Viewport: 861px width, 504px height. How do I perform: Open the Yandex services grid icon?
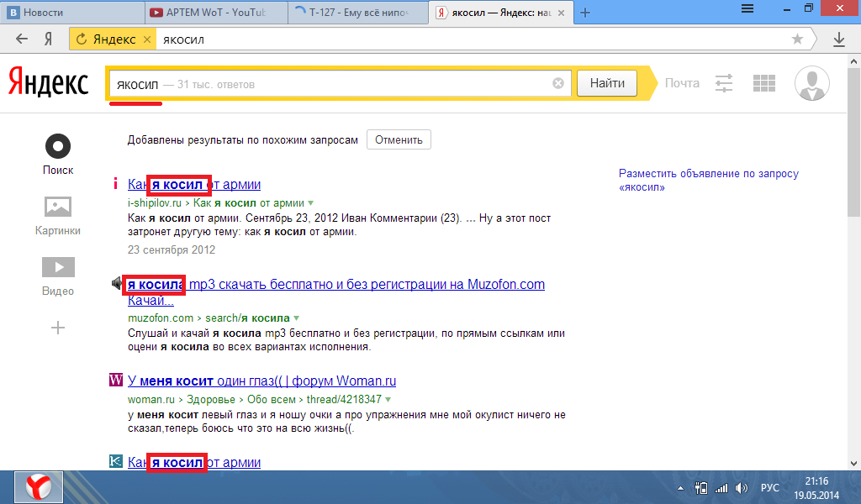click(763, 83)
